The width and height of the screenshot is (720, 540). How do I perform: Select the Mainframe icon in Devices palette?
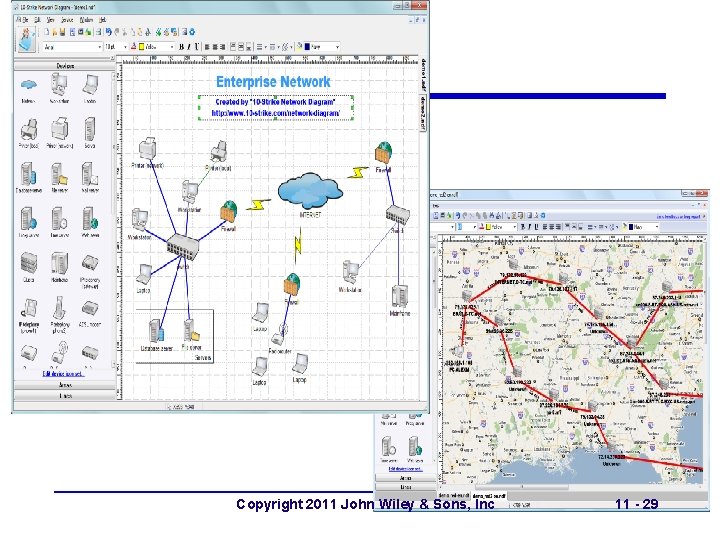(59, 263)
